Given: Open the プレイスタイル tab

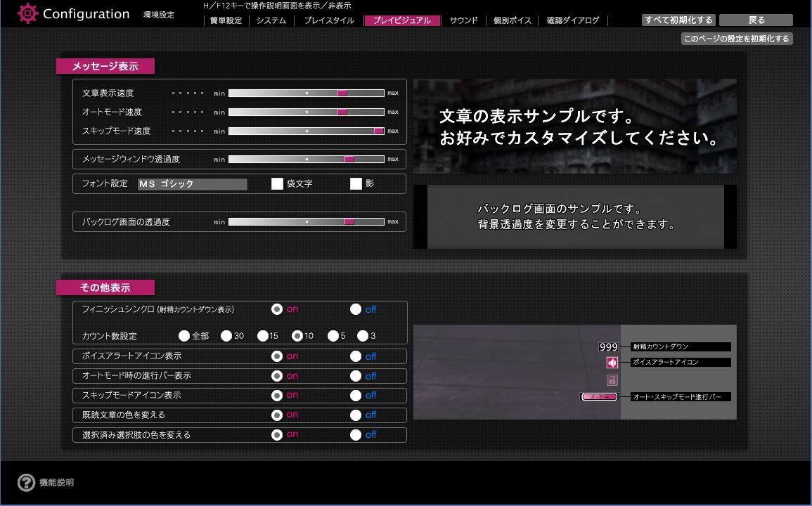Looking at the screenshot, I should click(329, 20).
